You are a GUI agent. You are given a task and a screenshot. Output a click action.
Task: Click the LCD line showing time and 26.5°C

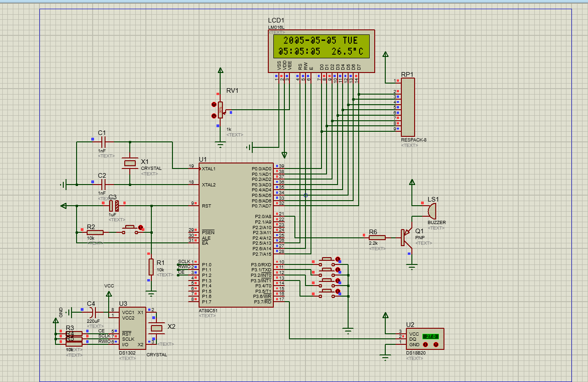tap(321, 51)
